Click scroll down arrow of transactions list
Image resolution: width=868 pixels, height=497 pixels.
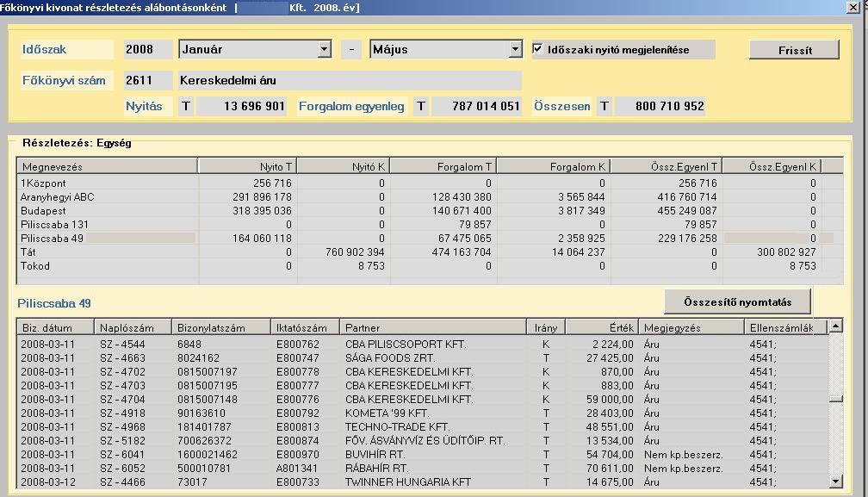[x=836, y=481]
